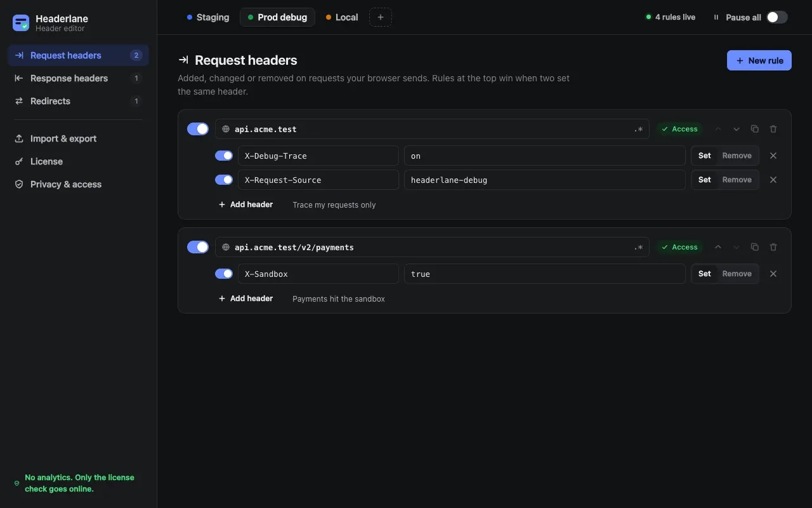
Task: Edit the X-Debug-Trace name field
Action: [318, 156]
